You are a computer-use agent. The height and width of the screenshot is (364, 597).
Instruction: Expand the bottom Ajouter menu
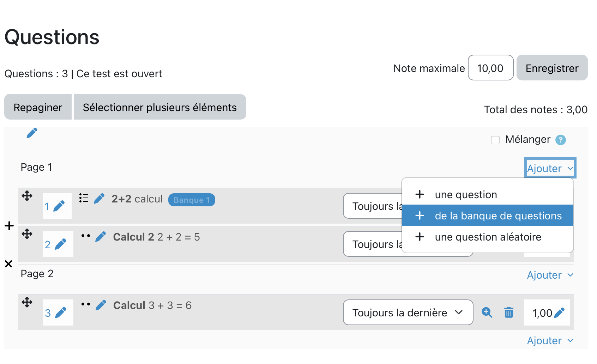[x=550, y=341]
